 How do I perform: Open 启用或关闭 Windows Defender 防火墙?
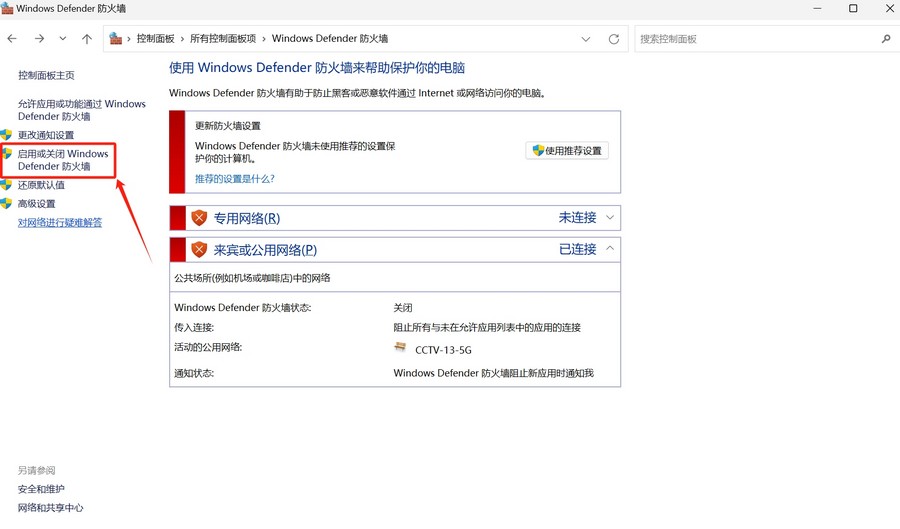coord(63,160)
